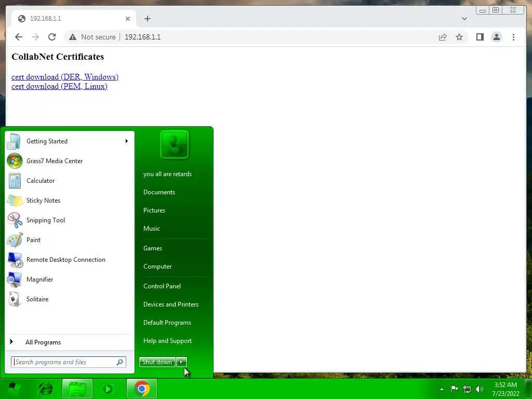The width and height of the screenshot is (532, 399).
Task: Expand Getting Started submenu arrow
Action: tap(127, 141)
